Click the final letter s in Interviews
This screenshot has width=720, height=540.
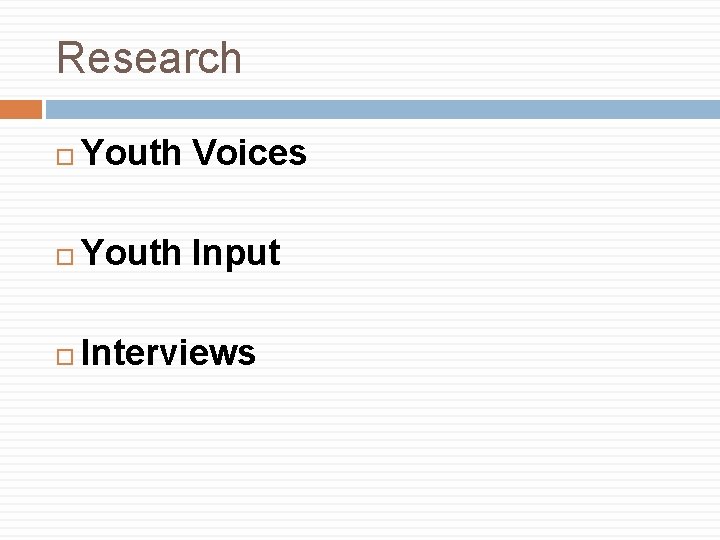pos(248,353)
